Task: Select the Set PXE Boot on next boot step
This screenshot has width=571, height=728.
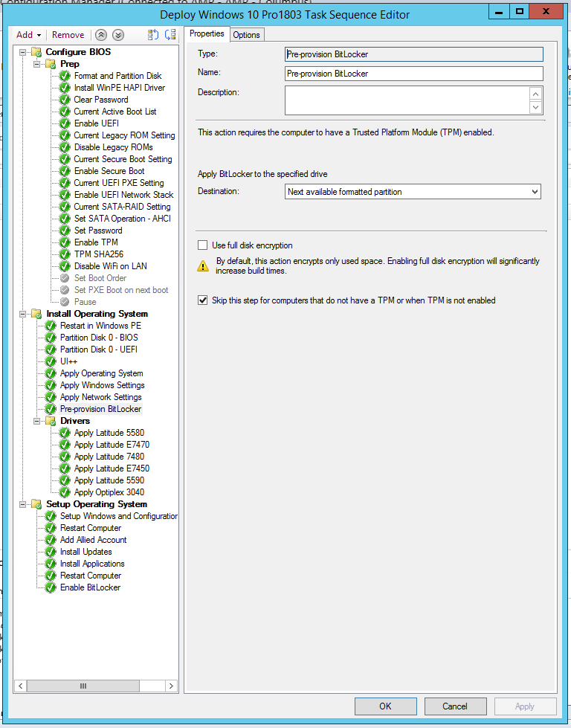Action: 120,290
